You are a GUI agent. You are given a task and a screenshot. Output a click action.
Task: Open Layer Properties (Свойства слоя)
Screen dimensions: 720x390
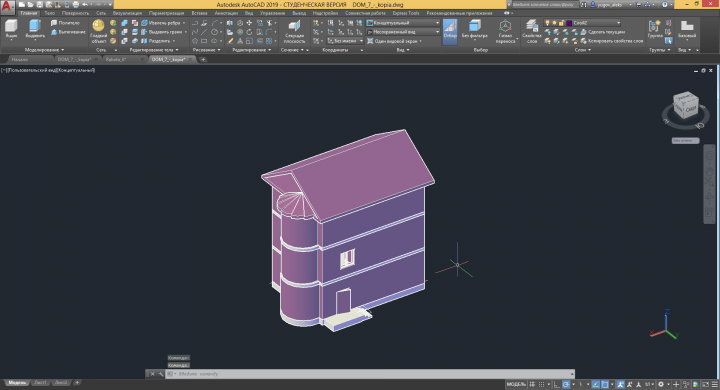tap(532, 31)
